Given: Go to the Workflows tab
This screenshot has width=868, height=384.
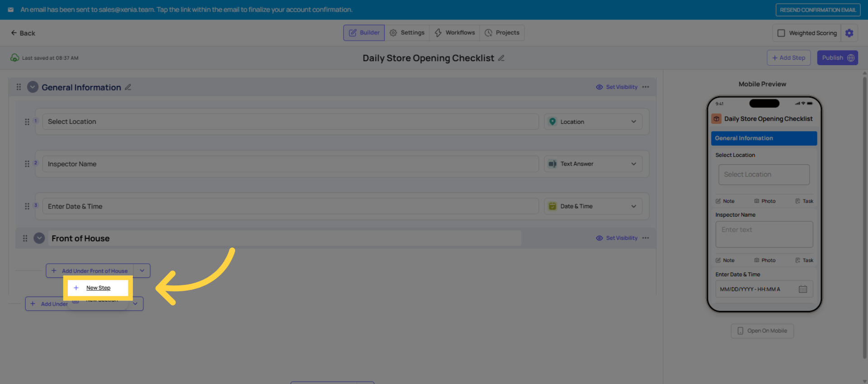Looking at the screenshot, I should coord(454,33).
